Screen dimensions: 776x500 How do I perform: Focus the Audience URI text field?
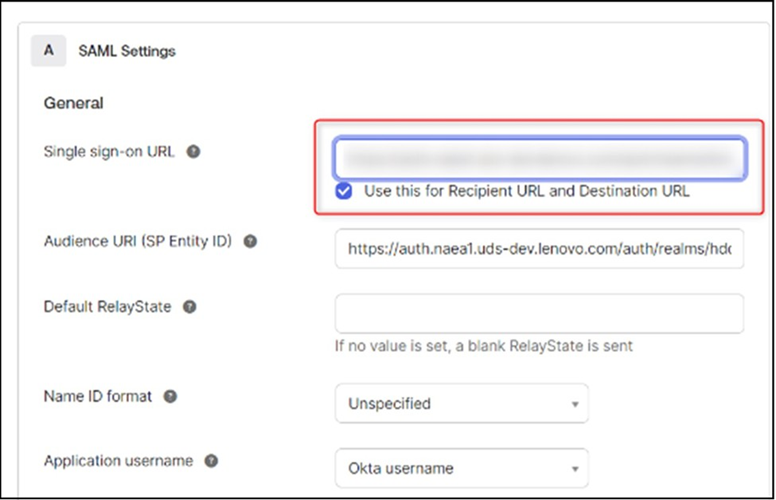[x=540, y=248]
